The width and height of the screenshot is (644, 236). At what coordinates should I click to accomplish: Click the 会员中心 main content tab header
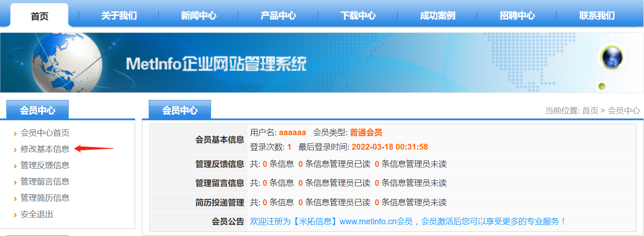[x=180, y=110]
